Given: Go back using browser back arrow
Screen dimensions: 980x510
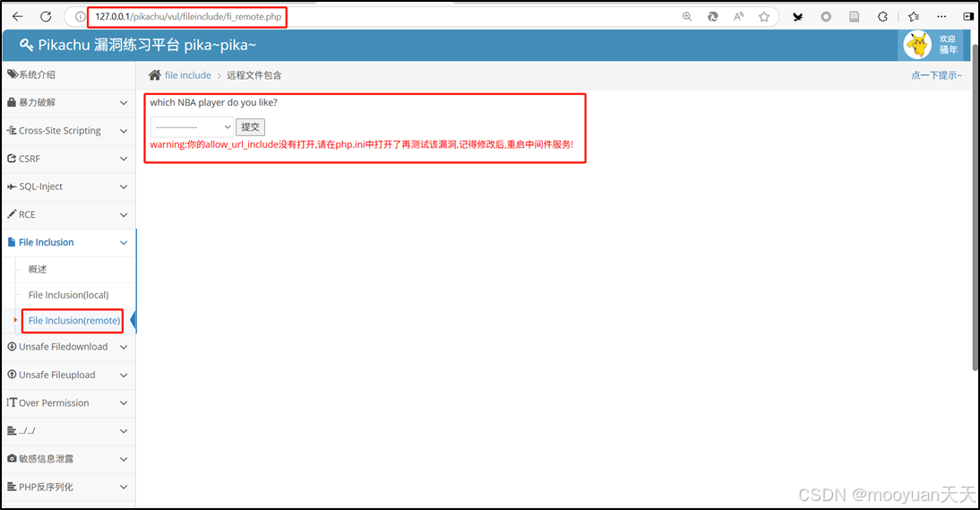Looking at the screenshot, I should [x=18, y=17].
